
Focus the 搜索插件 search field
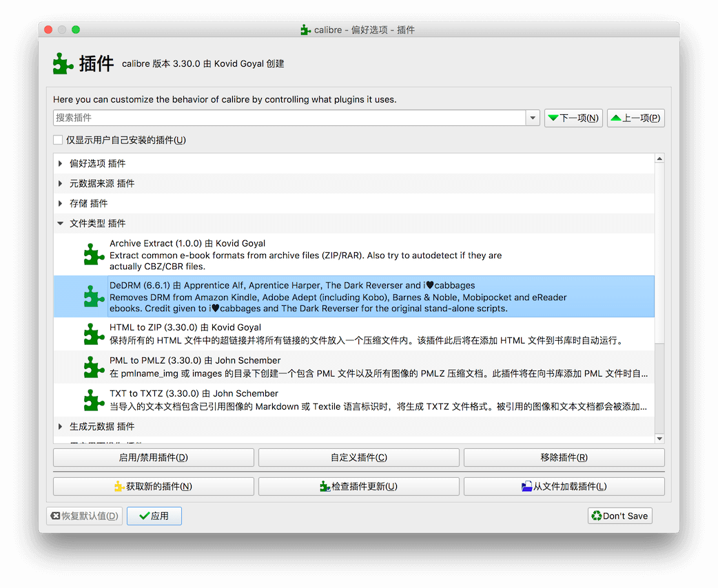click(x=289, y=118)
